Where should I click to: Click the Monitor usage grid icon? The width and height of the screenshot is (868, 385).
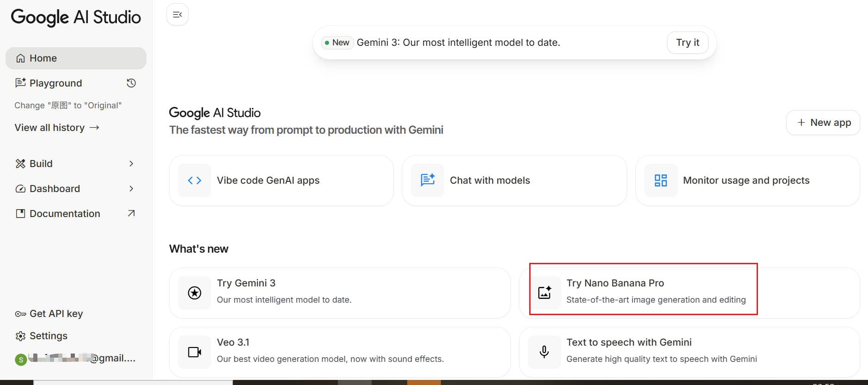[x=661, y=180]
